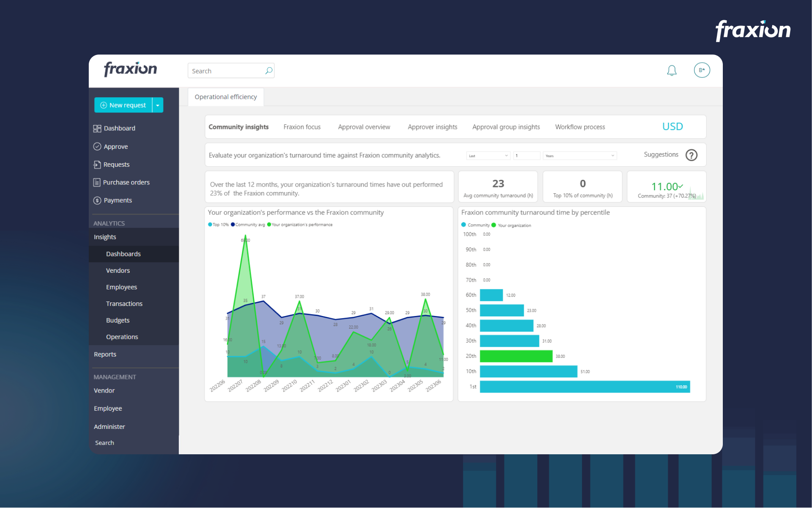Click the top Search input field
Screen dimensions: 812x508
click(231, 71)
